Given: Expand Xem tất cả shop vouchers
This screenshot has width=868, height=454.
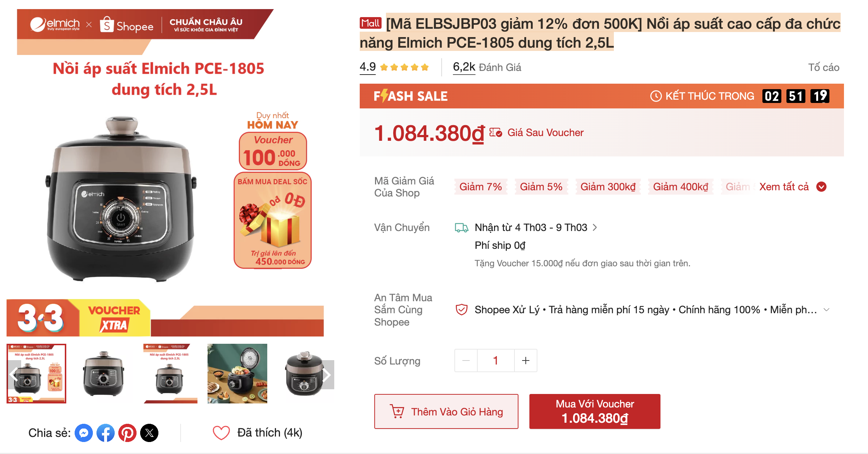Looking at the screenshot, I should [x=792, y=187].
